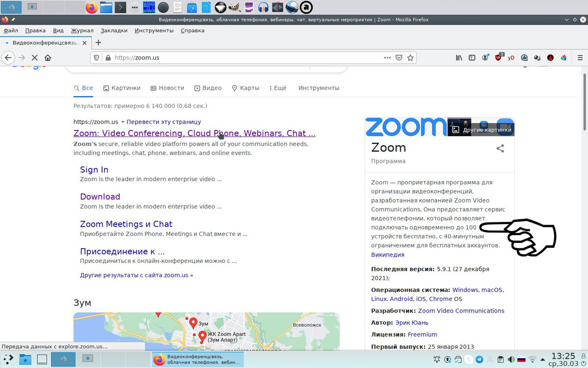Click the share icon in Zoom knowledge panel
This screenshot has height=368, width=588.
[500, 148]
